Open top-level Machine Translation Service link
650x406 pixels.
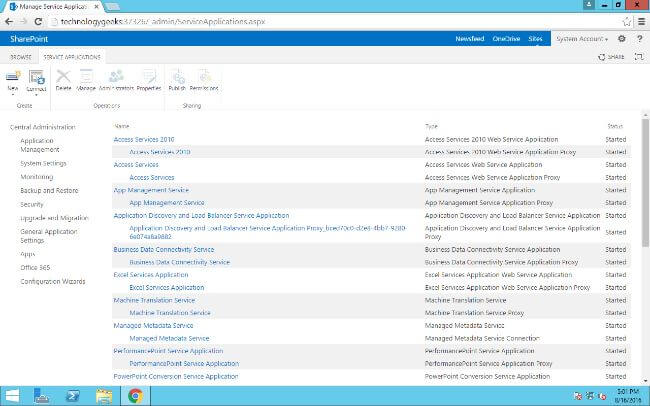click(154, 300)
